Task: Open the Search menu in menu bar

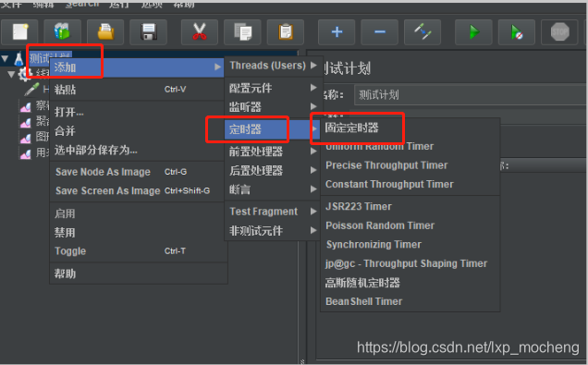Action: [82, 4]
